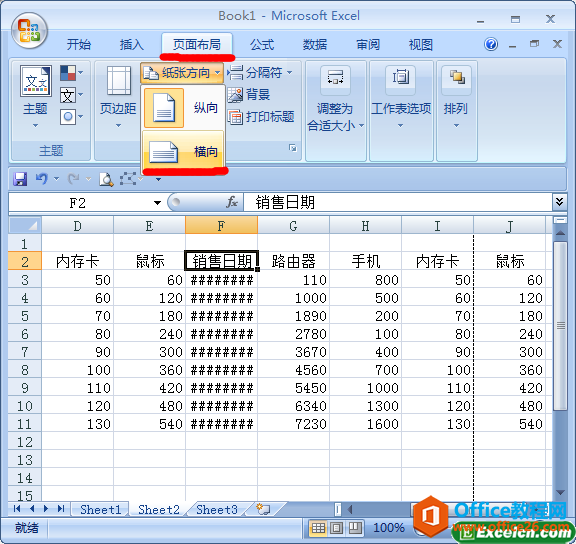
Task: Click the fx Insert Function icon
Action: [232, 202]
